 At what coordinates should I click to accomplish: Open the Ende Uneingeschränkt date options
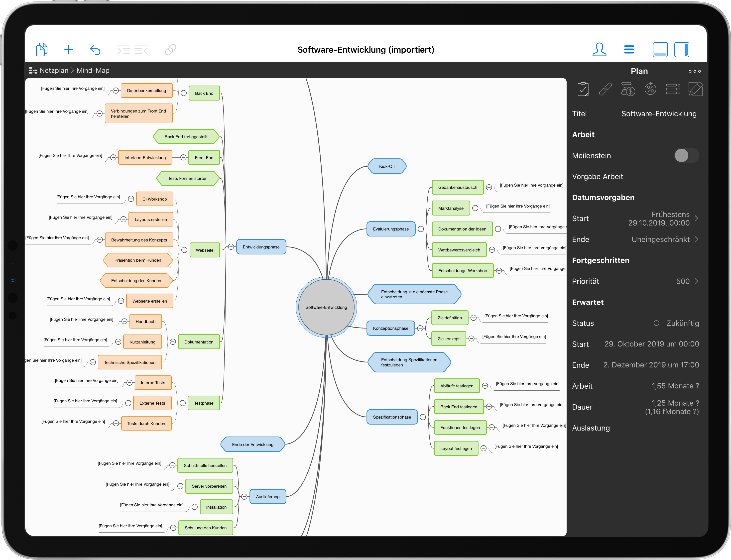[696, 239]
